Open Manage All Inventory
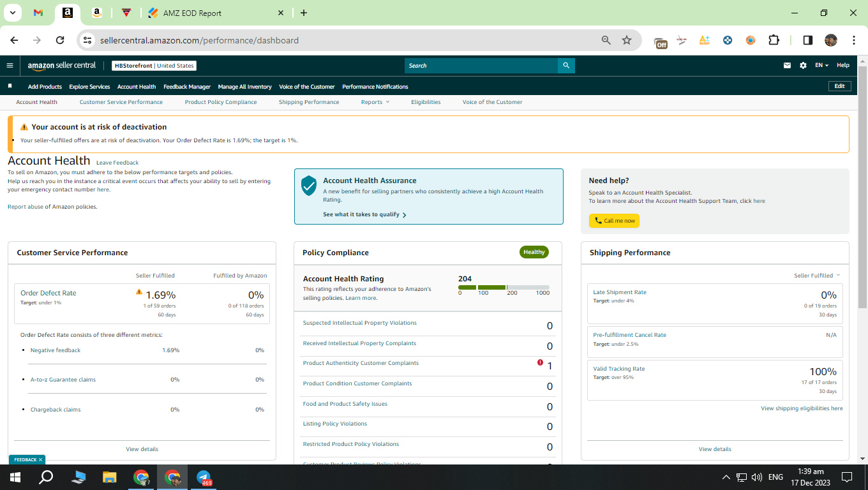 [244, 87]
